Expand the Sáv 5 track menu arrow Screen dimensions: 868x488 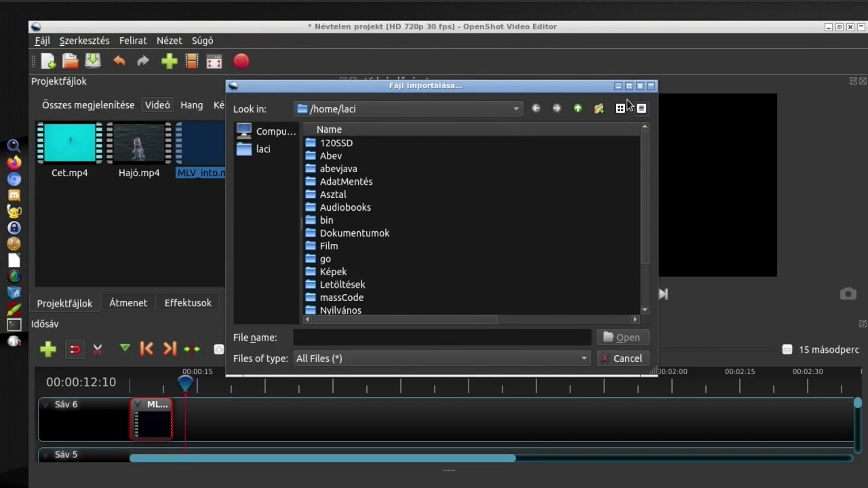click(45, 455)
